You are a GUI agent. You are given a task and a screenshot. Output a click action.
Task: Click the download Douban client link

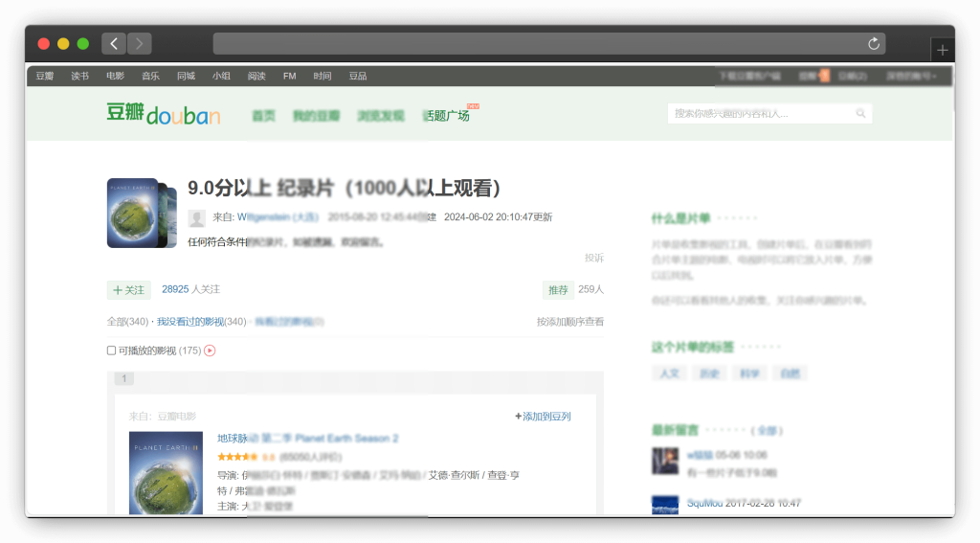coord(749,76)
